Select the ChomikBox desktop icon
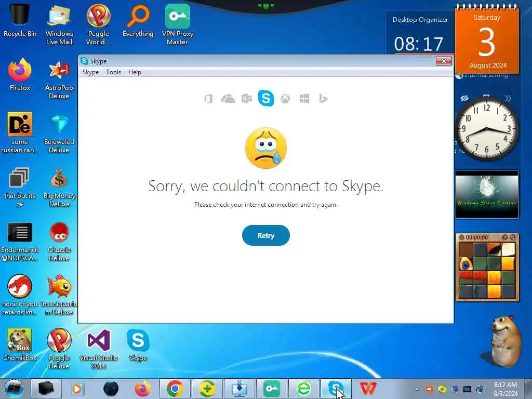This screenshot has width=532, height=399. click(x=20, y=345)
